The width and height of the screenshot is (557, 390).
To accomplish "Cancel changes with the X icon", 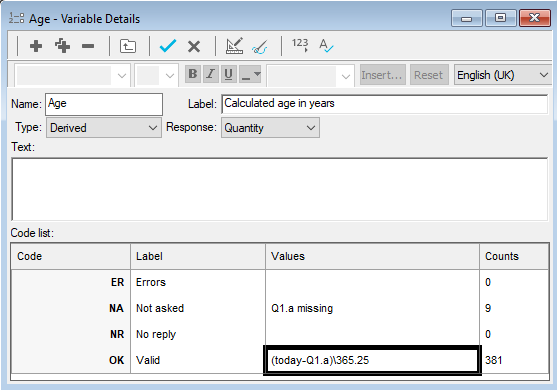I will coord(194,46).
